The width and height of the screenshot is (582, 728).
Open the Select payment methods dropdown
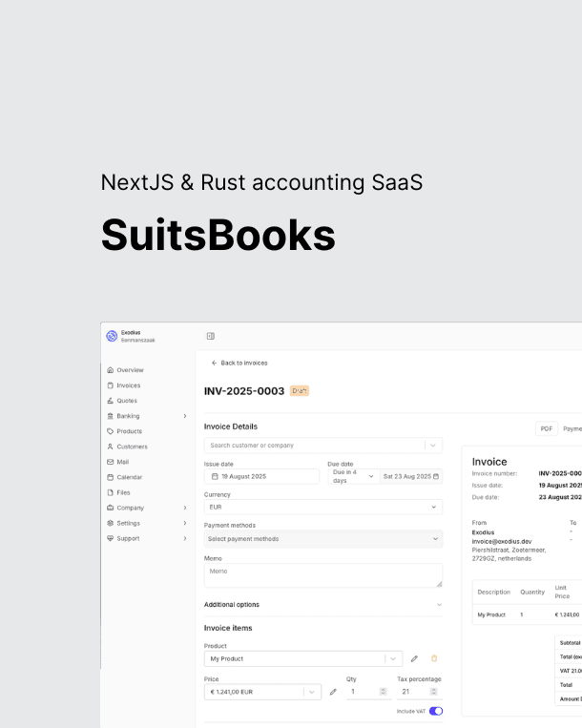(322, 539)
